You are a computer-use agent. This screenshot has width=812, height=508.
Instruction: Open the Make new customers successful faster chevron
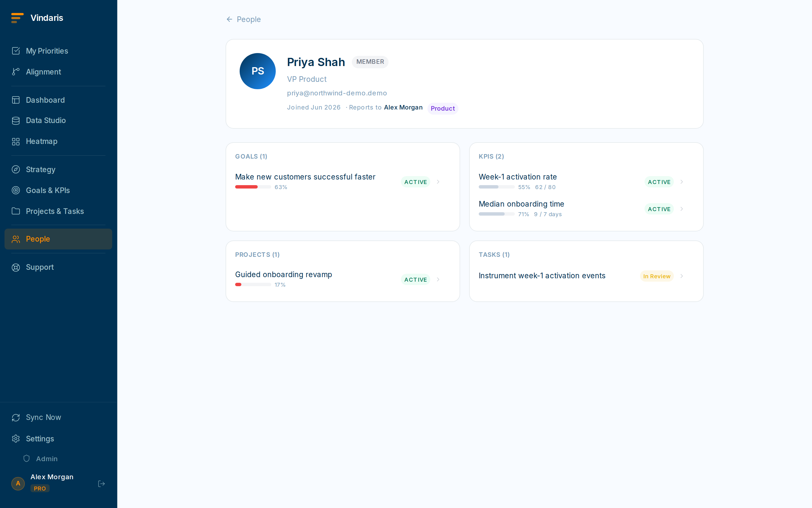point(438,182)
